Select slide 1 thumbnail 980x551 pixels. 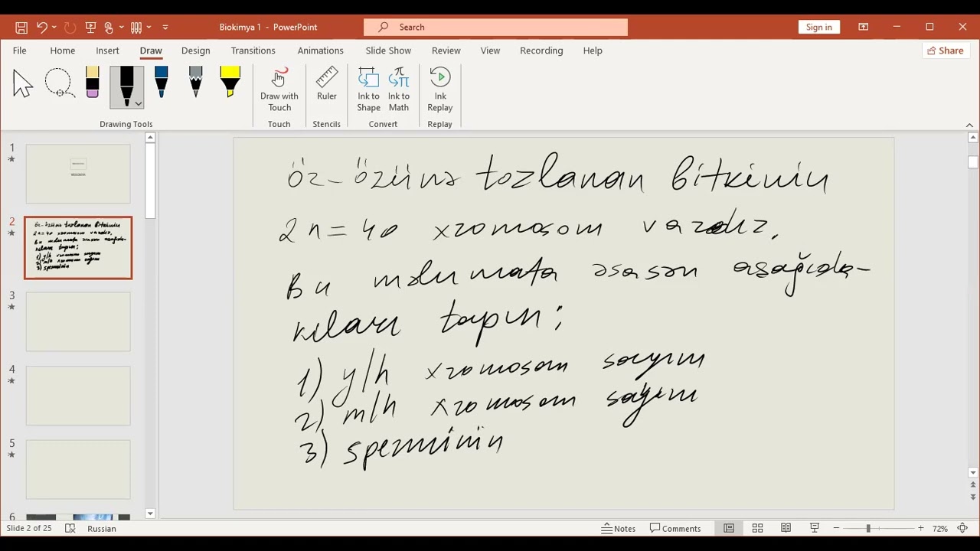pyautogui.click(x=78, y=173)
